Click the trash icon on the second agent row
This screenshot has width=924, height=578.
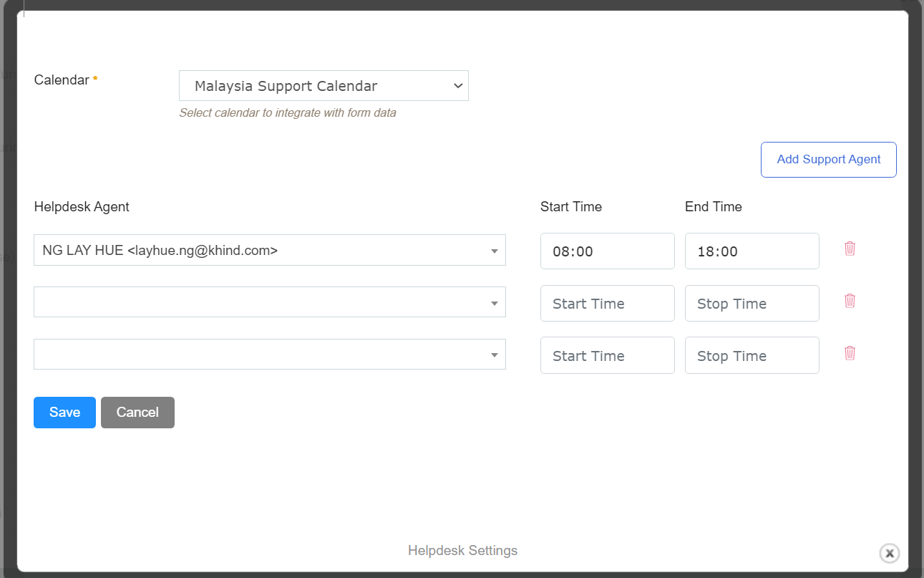tap(850, 301)
